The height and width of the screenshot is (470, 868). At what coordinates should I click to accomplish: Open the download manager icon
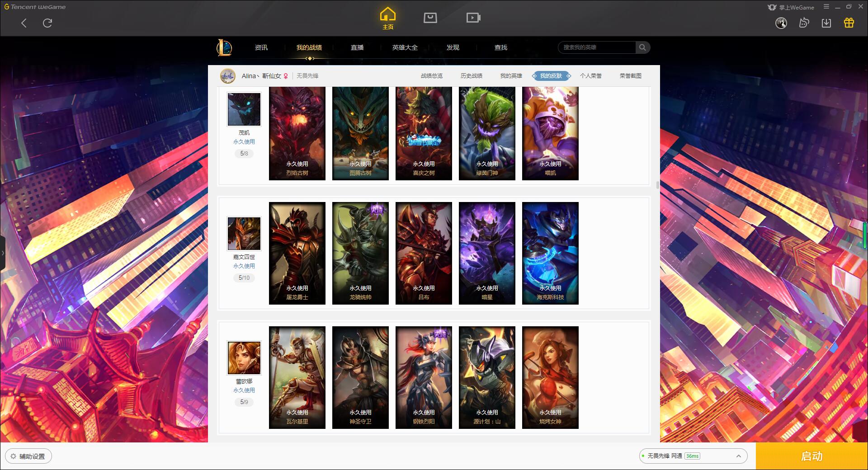(826, 23)
